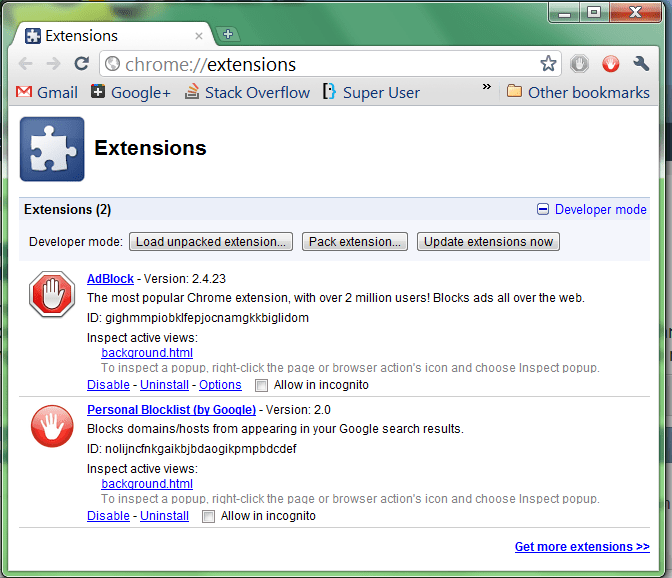The height and width of the screenshot is (578, 672).
Task: Click the large Extensions puzzle piece icon
Action: pyautogui.click(x=52, y=149)
